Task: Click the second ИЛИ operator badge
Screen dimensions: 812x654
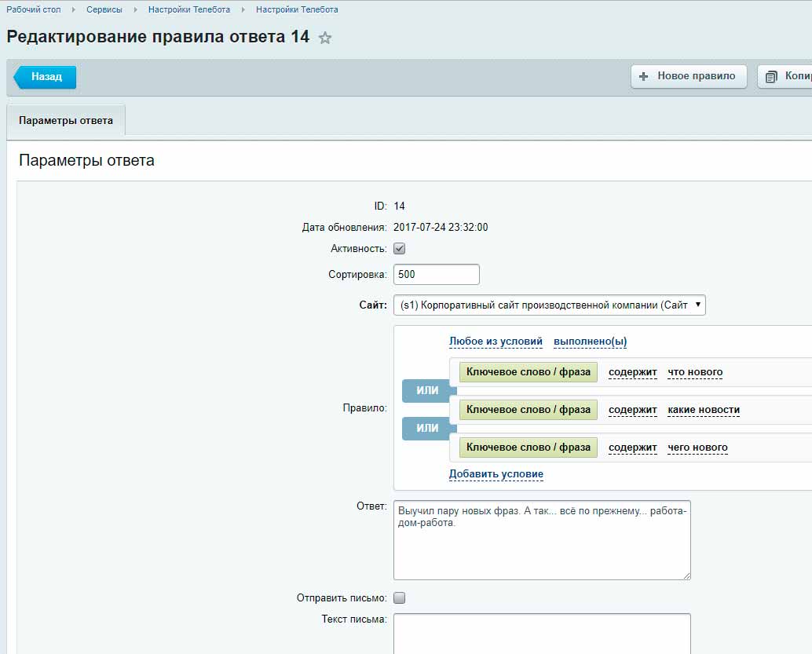Action: coord(426,429)
